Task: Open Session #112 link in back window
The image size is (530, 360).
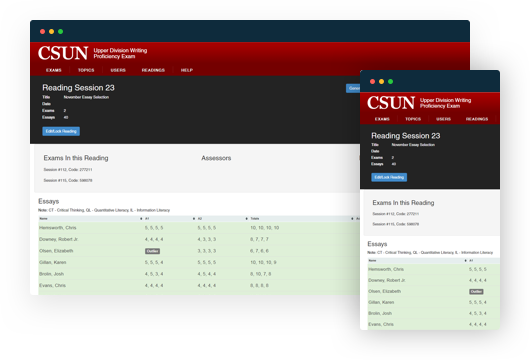Action: click(x=68, y=170)
